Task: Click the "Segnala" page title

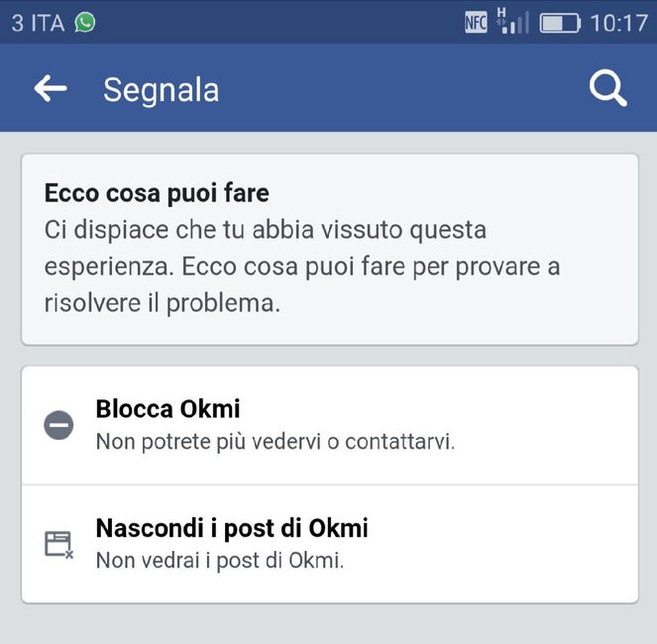Action: click(161, 90)
